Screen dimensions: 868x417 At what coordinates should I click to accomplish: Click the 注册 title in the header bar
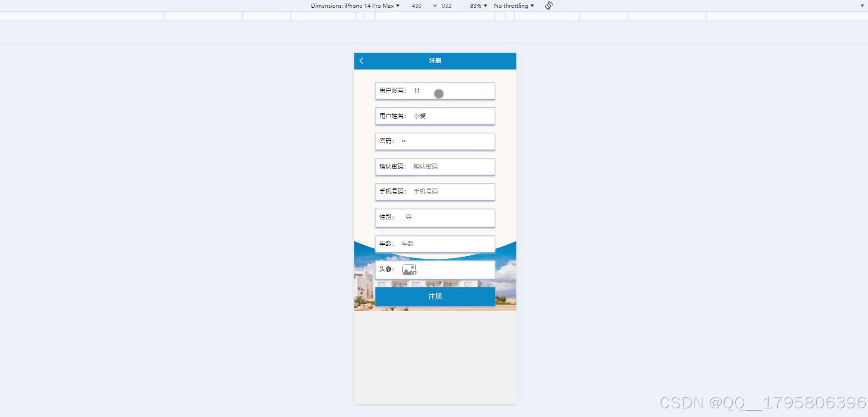click(434, 60)
